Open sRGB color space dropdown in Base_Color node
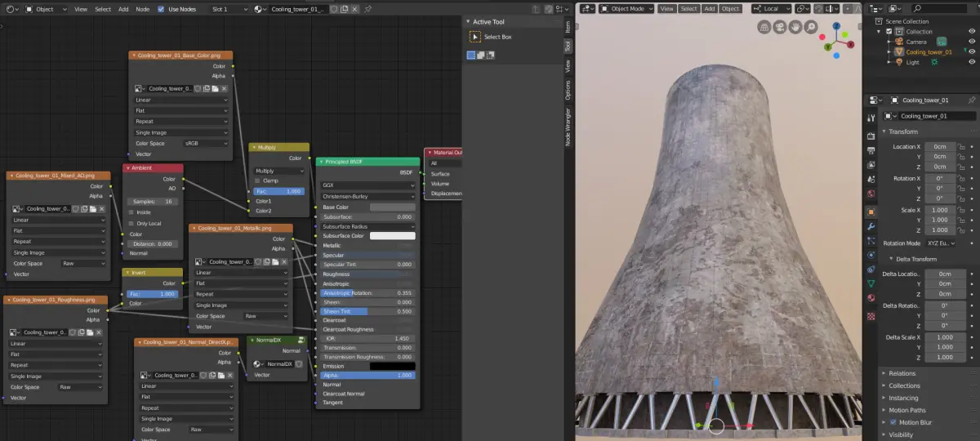This screenshot has width=980, height=441. pos(206,143)
